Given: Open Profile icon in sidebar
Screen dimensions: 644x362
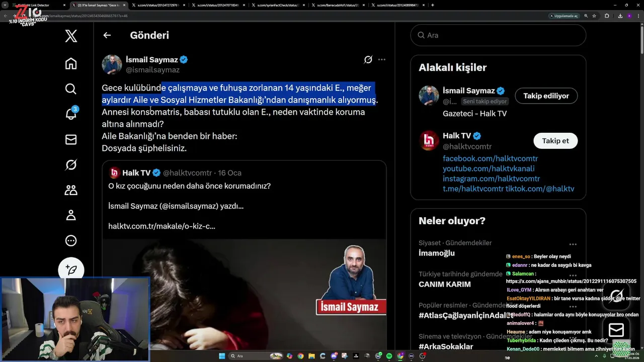Looking at the screenshot, I should coord(71,215).
